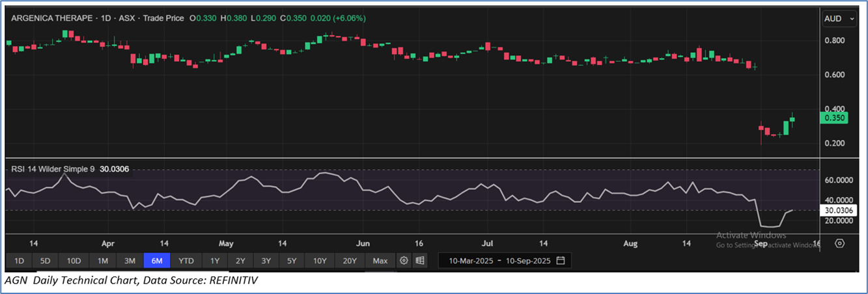Screen dimensions: 868x294
Task: Open the calendar date picker icon
Action: point(560,261)
